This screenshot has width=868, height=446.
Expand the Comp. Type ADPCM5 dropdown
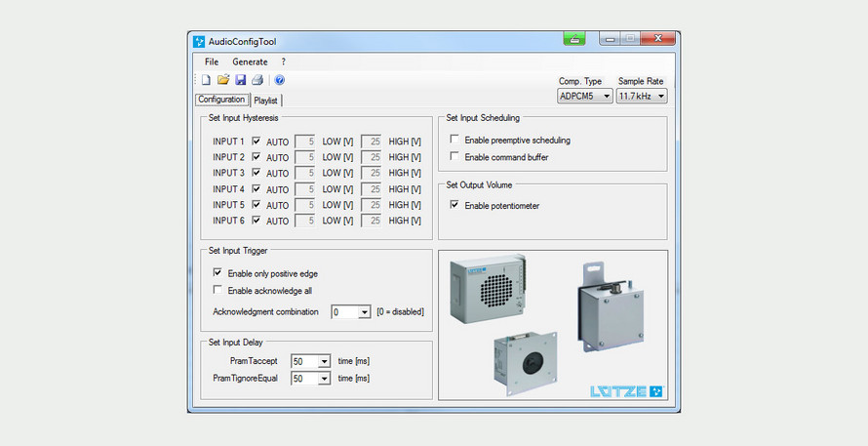[x=584, y=97]
